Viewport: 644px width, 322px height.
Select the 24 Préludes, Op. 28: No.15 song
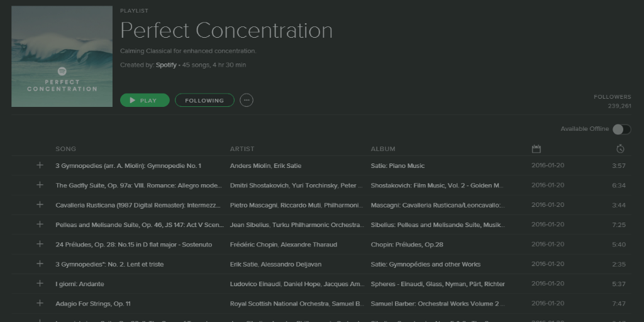134,245
